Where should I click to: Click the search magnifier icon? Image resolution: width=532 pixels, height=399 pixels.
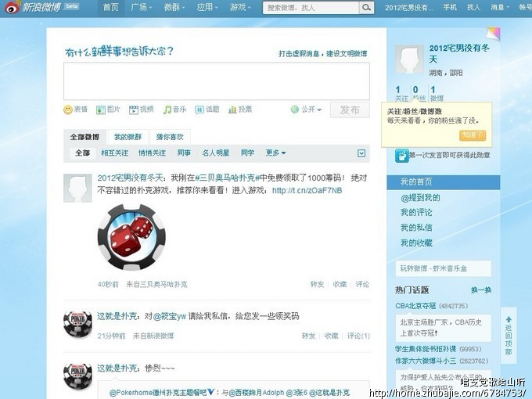click(x=366, y=8)
